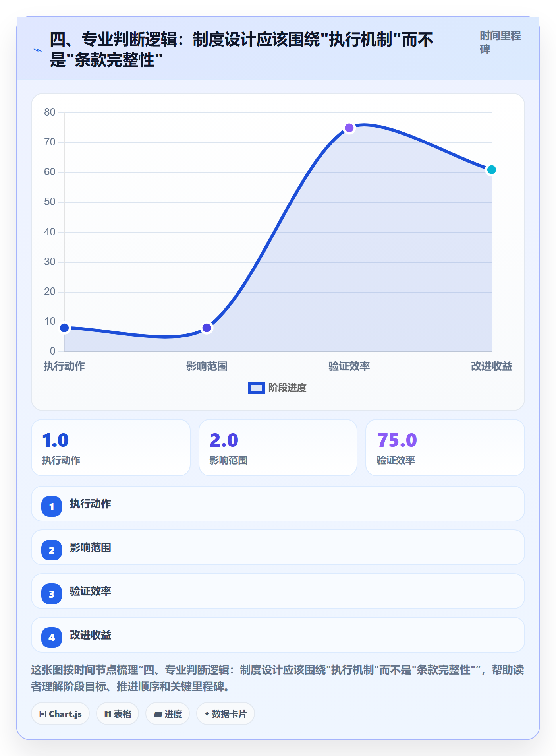Click the 1.0 执行动作 data card

[x=111, y=448]
